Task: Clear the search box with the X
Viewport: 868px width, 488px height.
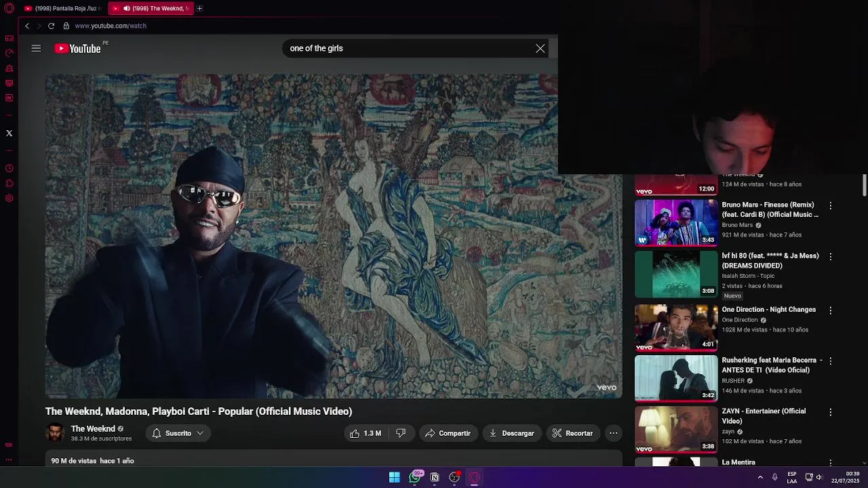Action: pos(540,48)
